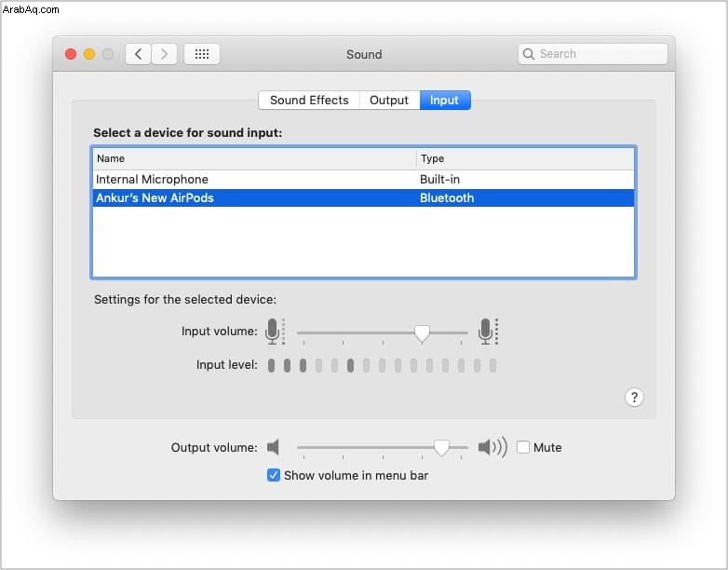
Task: Click the Input level meter
Action: click(x=383, y=366)
